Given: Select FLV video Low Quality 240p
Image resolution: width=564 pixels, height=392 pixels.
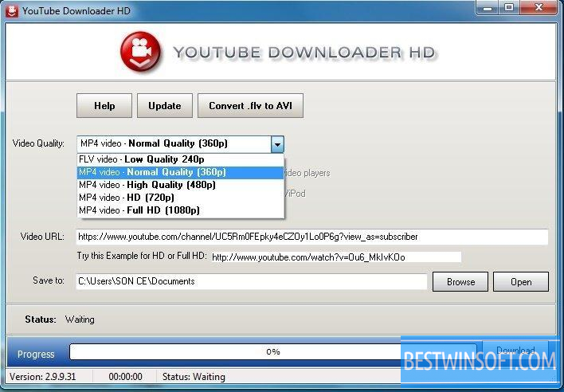Looking at the screenshot, I should pyautogui.click(x=181, y=159).
